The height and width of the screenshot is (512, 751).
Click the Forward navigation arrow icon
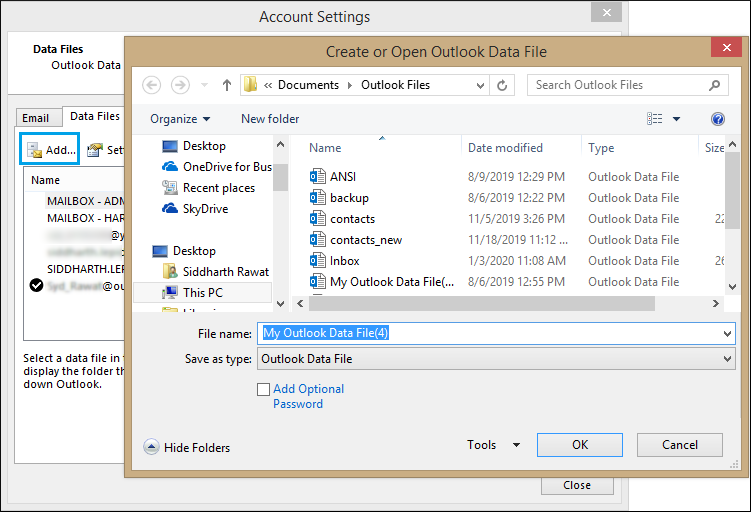(x=180, y=85)
